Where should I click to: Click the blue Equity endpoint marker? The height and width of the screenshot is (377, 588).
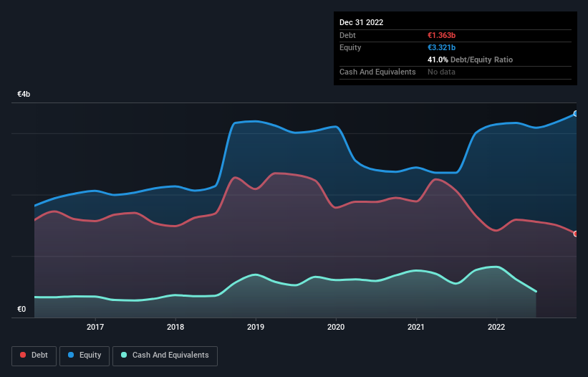click(576, 114)
